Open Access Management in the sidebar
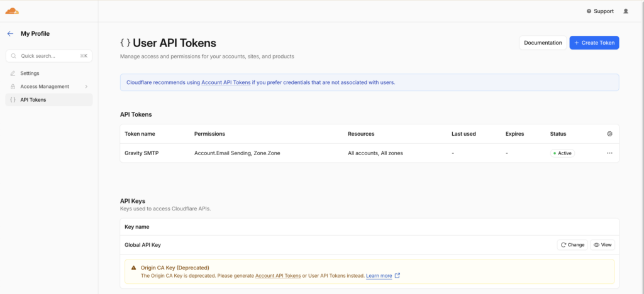 coord(49,87)
